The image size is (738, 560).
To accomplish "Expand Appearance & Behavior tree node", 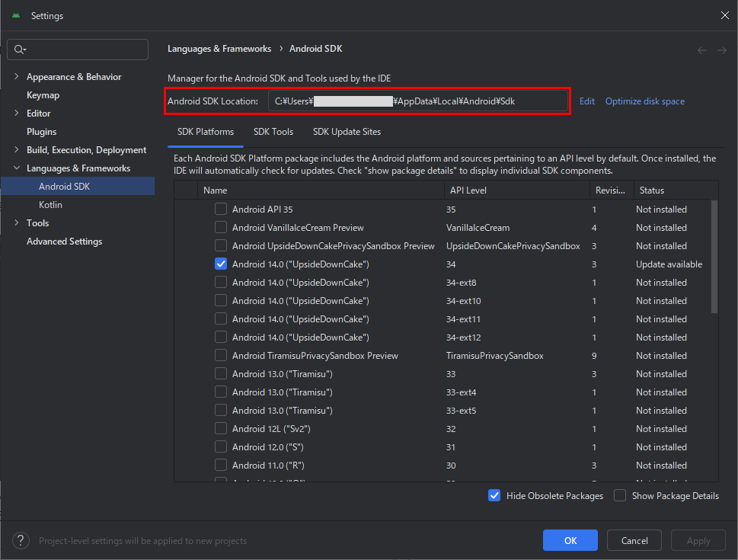I will [17, 77].
